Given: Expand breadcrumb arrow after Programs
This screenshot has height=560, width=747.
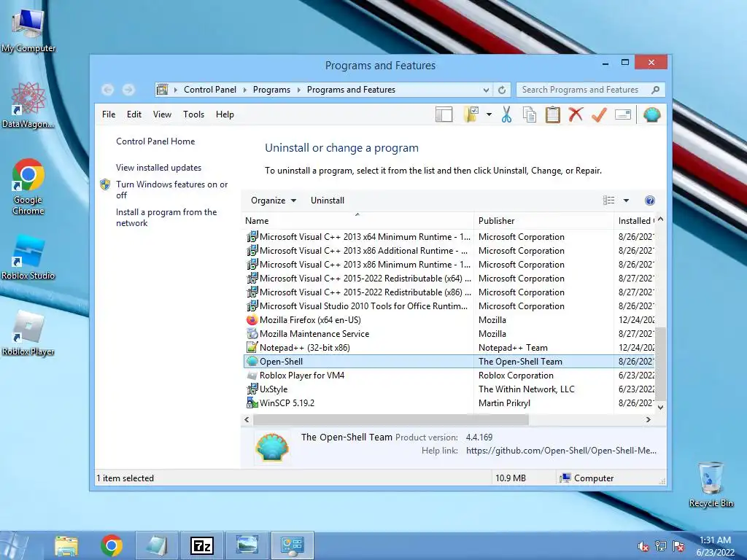Looking at the screenshot, I should pyautogui.click(x=298, y=90).
